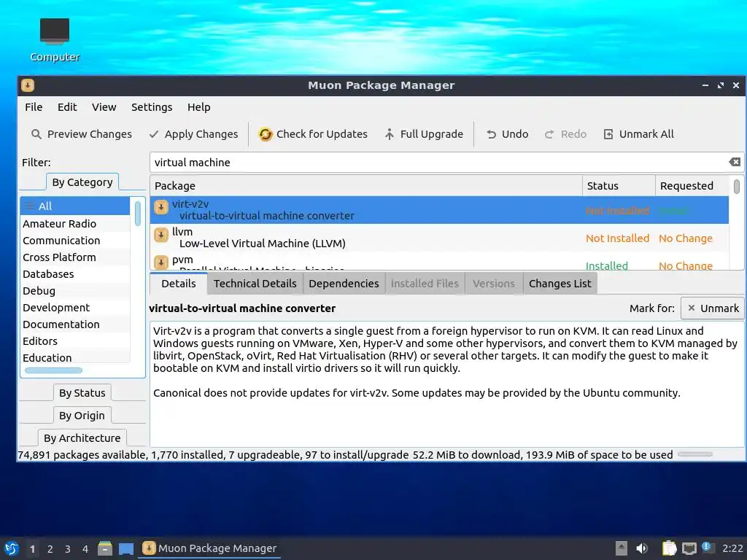The image size is (747, 560).
Task: Click the Muon window title bar icon
Action: [28, 85]
